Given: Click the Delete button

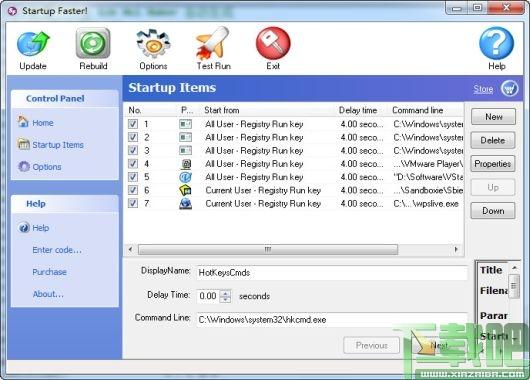Looking at the screenshot, I should click(x=492, y=140).
